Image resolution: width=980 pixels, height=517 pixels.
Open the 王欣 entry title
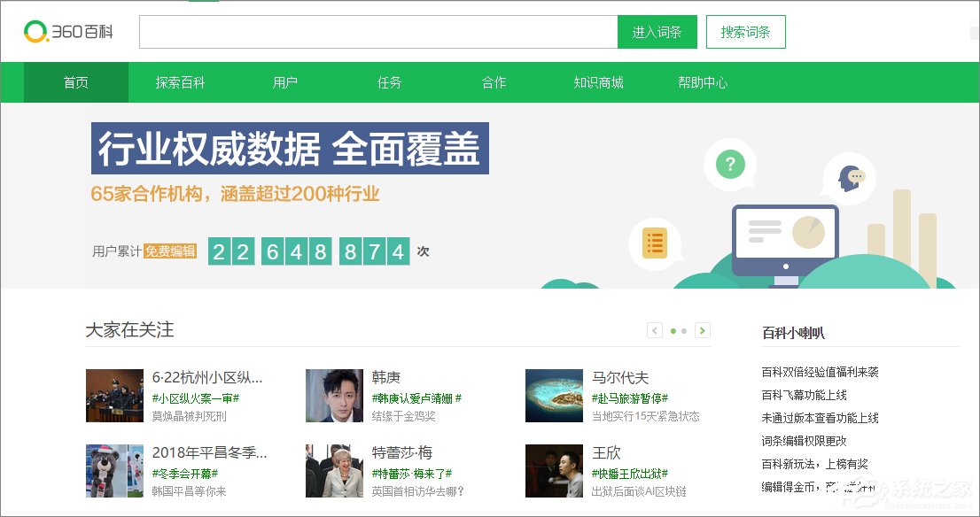pos(606,452)
